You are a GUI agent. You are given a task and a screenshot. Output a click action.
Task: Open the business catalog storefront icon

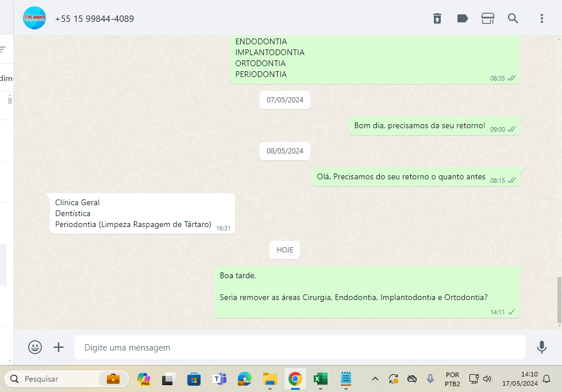pos(487,18)
